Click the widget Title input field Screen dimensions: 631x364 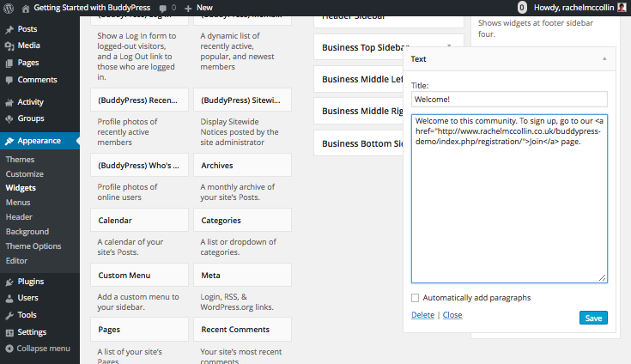(x=509, y=100)
